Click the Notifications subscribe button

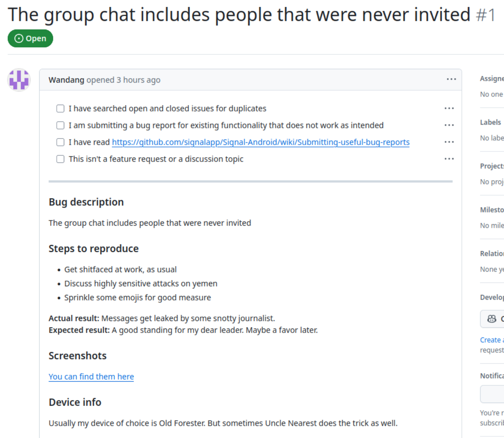coord(492,394)
